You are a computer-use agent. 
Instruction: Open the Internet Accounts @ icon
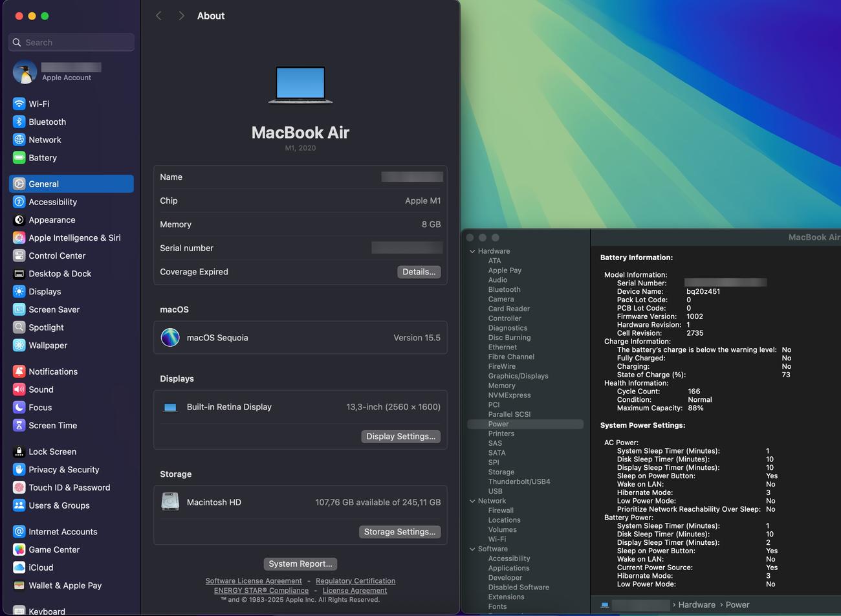coord(19,532)
